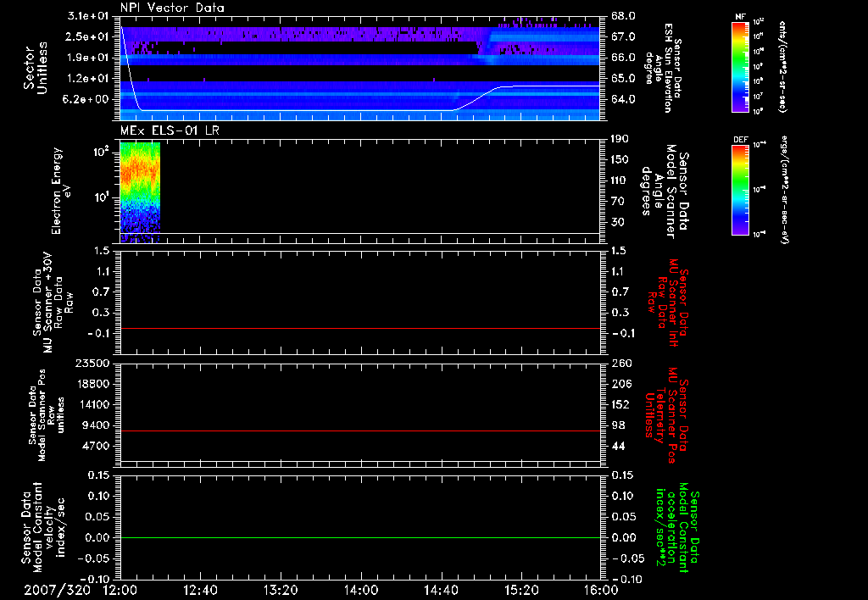Click the 98 telemetry tick label
868x600 pixels.
click(617, 425)
